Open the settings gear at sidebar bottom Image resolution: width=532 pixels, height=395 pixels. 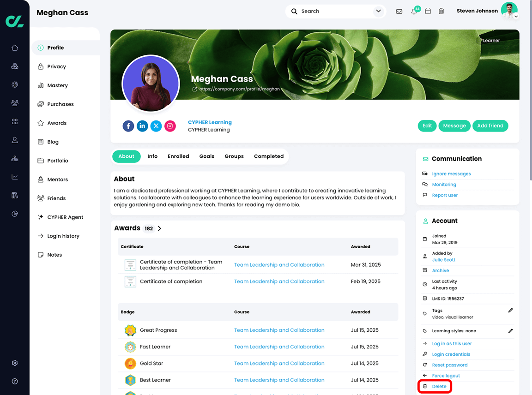[x=14, y=363]
